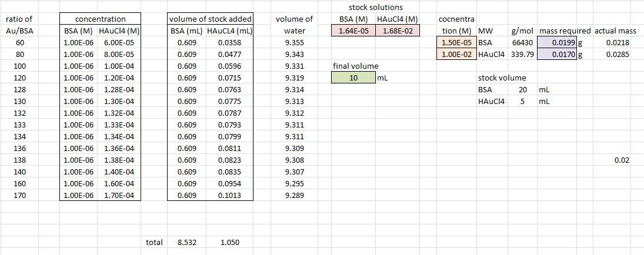Click the HAuCl4 concentration cell 1.70E-04
The height and width of the screenshot is (255, 644).
119,195
